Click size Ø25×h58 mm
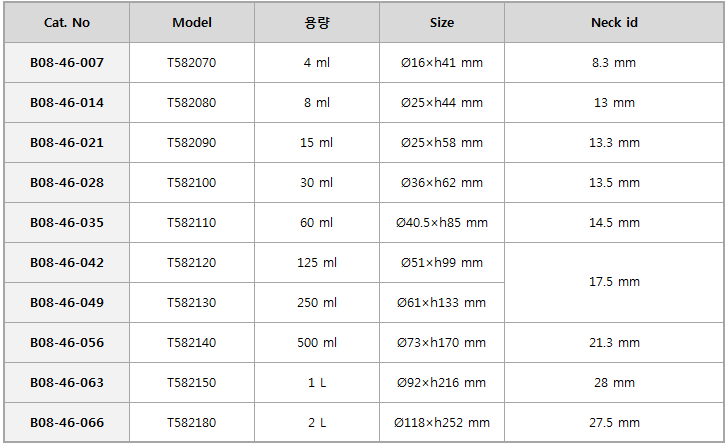The width and height of the screenshot is (726, 445). tap(442, 143)
